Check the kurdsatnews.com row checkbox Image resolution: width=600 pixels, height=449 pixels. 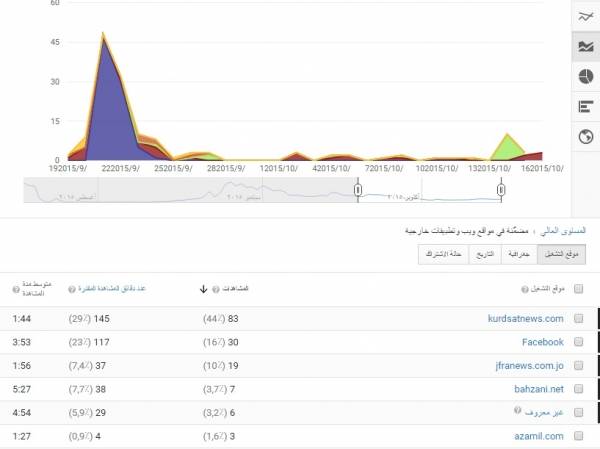pyautogui.click(x=577, y=319)
